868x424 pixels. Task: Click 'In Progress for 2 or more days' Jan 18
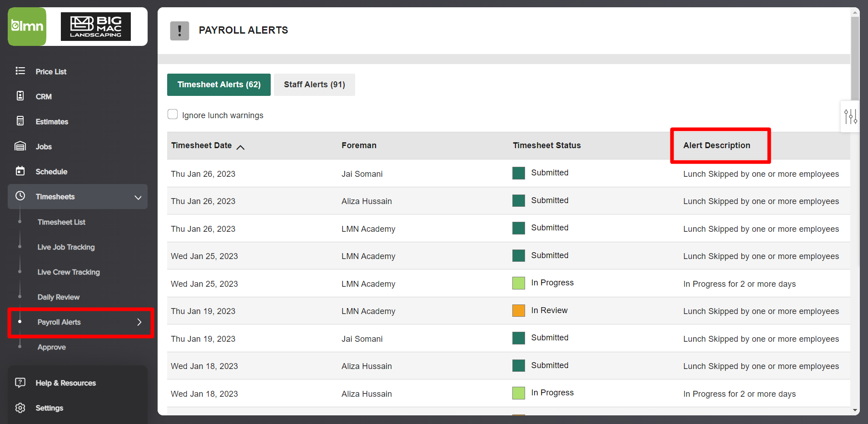point(739,394)
